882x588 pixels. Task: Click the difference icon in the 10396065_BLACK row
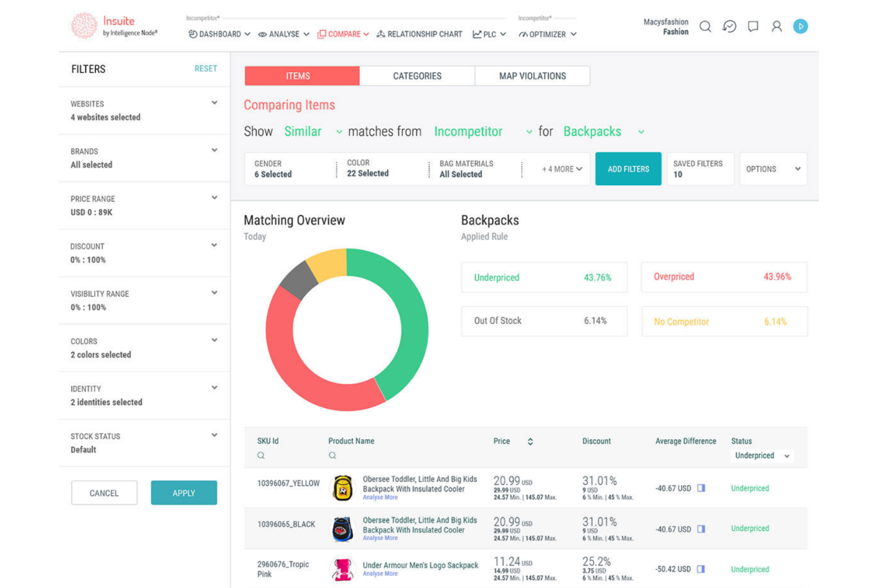701,529
